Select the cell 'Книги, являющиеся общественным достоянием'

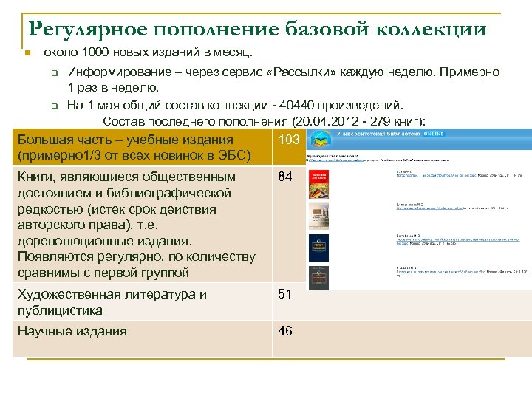point(142,225)
